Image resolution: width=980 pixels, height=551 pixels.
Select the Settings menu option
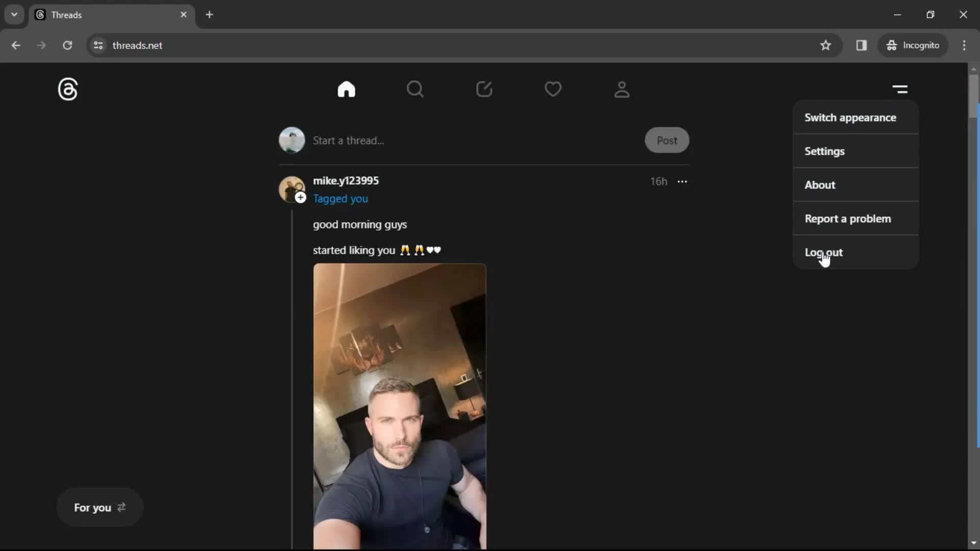[824, 151]
